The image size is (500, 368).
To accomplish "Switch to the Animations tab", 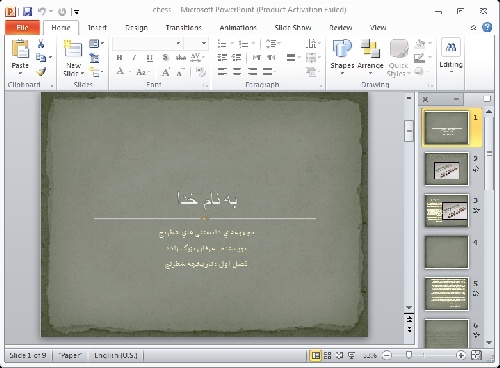I will 238,28.
